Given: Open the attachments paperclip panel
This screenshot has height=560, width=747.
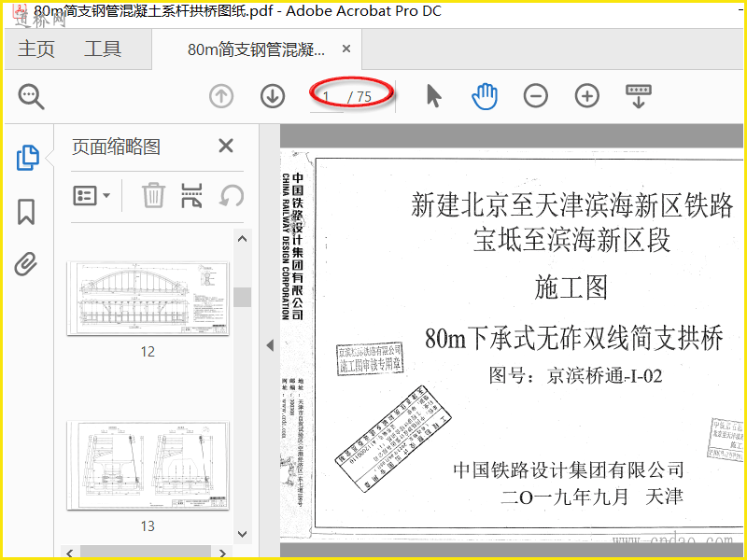Looking at the screenshot, I should pos(26,264).
